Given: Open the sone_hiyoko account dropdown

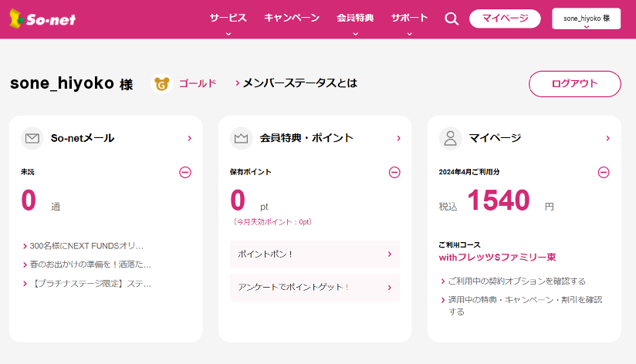Looking at the screenshot, I should click(x=586, y=19).
